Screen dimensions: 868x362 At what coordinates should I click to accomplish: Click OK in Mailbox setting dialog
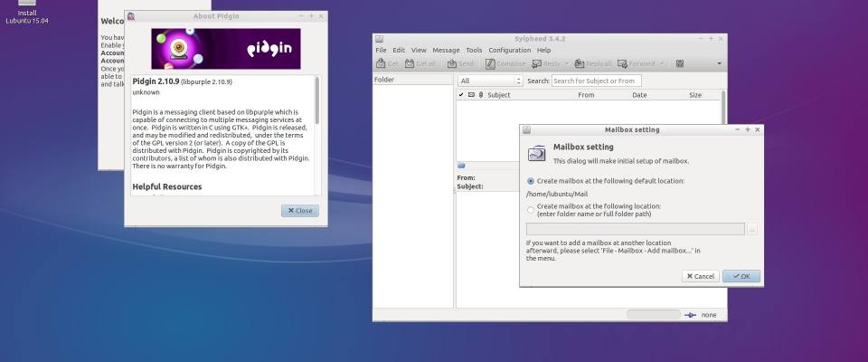click(x=741, y=276)
